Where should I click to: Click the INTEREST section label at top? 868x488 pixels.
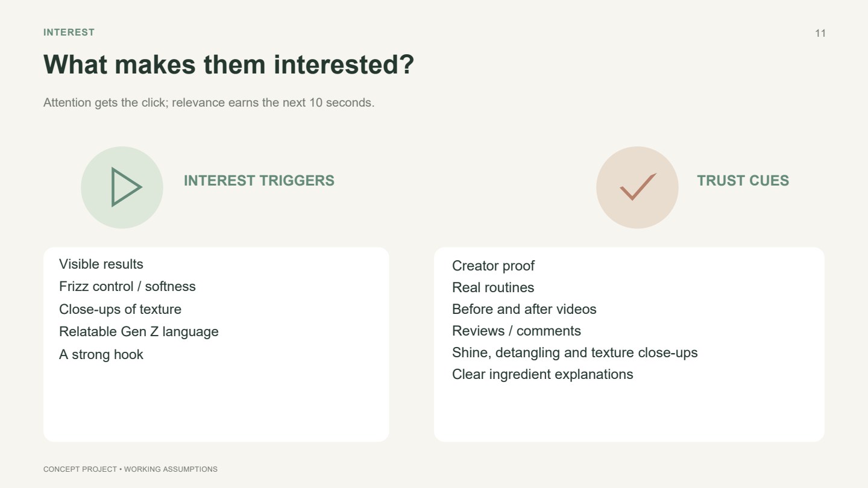coord(69,33)
